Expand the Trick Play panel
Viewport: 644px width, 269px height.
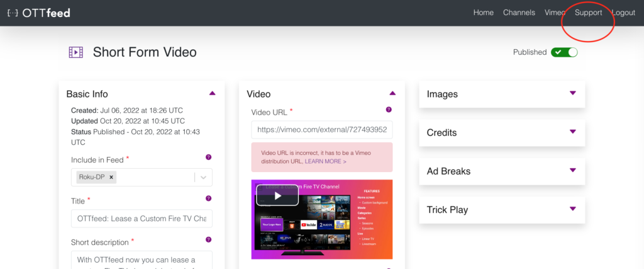coord(572,209)
